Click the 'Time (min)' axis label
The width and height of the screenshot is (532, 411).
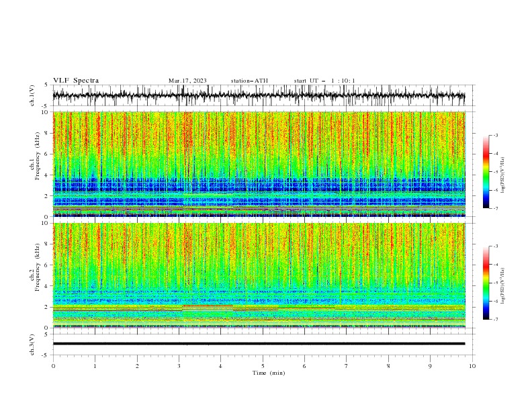pos(269,373)
